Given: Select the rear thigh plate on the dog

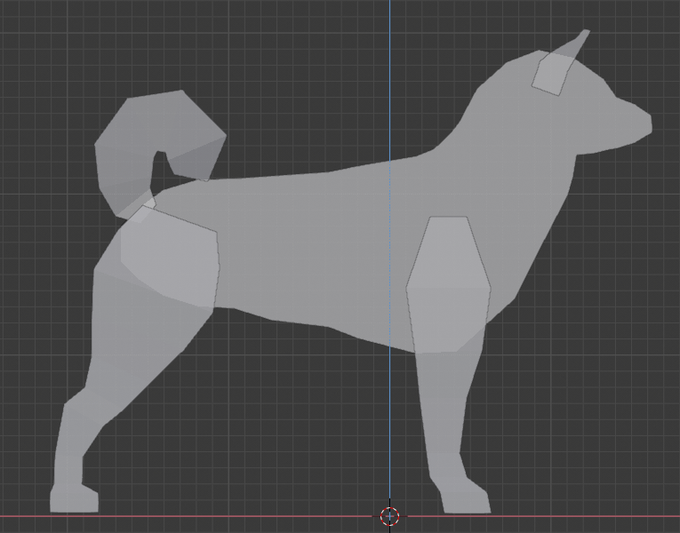Looking at the screenshot, I should click(x=170, y=257).
